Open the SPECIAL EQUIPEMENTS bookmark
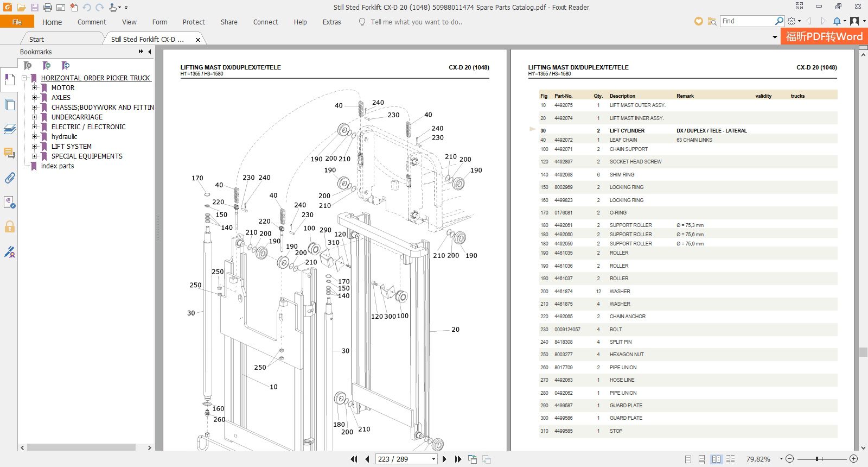 87,156
